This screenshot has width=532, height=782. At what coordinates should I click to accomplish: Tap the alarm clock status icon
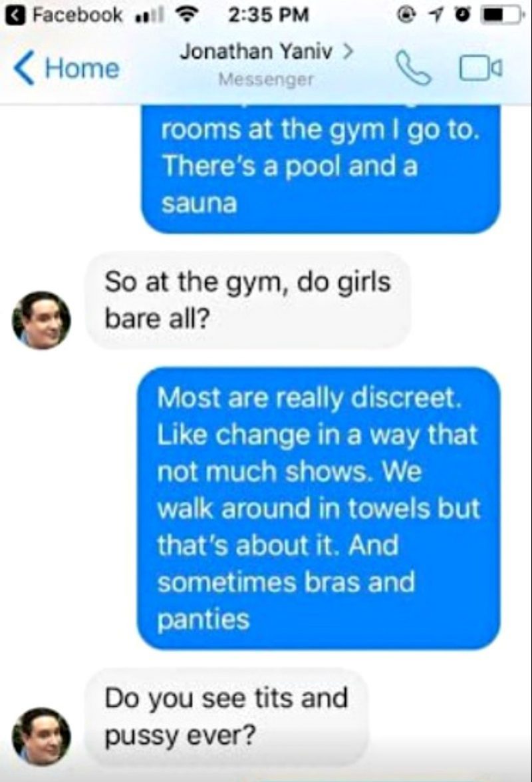tap(464, 15)
